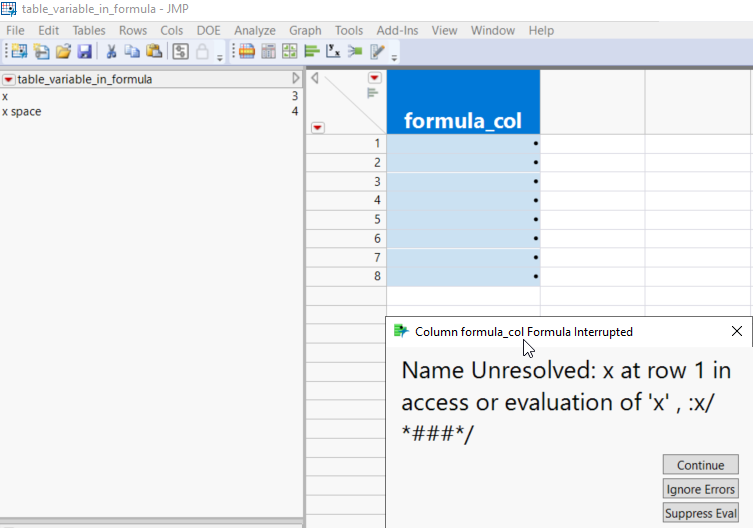Open Fit Y by X toolbar icon
Viewport: 753px width, 528px height.
334,52
